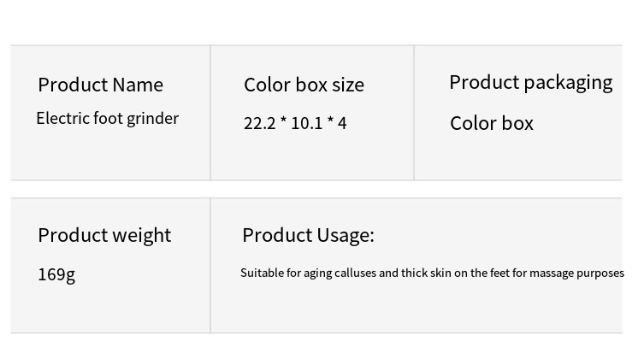Click the Color box size heading
Image resolution: width=644 pixels, height=341 pixels.
point(304,85)
